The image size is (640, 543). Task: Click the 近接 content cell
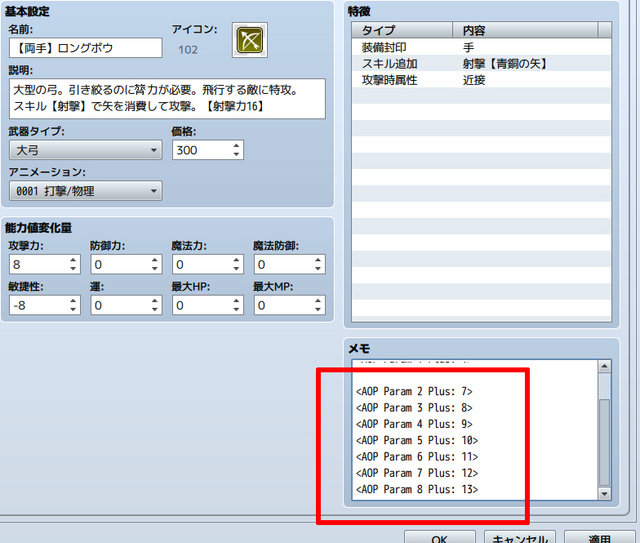(474, 80)
